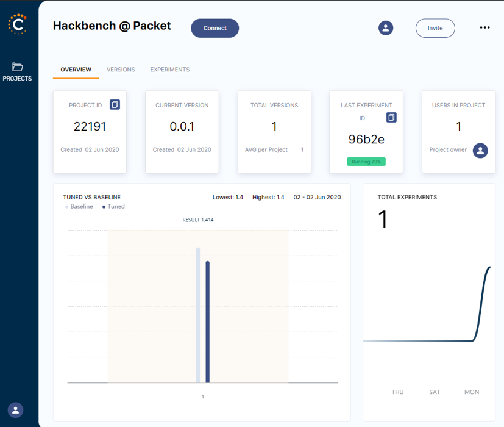This screenshot has height=427, width=504.
Task: Click the experiment ID 96b2e
Action: click(x=366, y=139)
